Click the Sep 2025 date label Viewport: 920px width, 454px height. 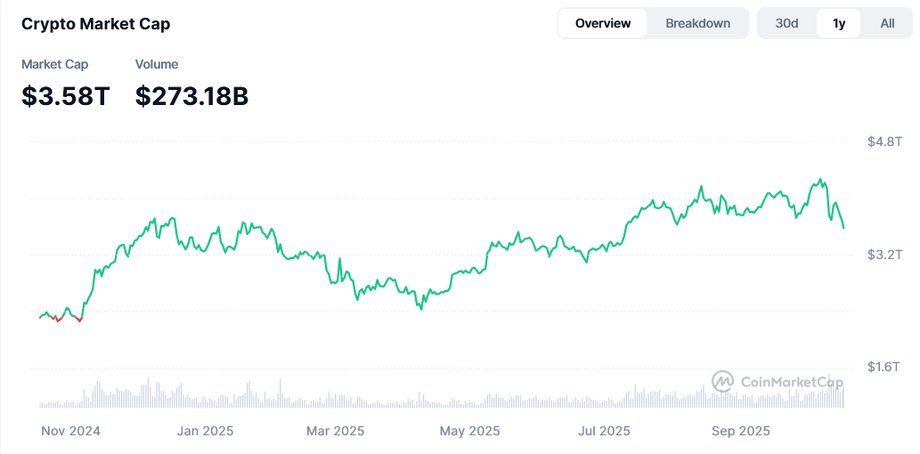[740, 431]
